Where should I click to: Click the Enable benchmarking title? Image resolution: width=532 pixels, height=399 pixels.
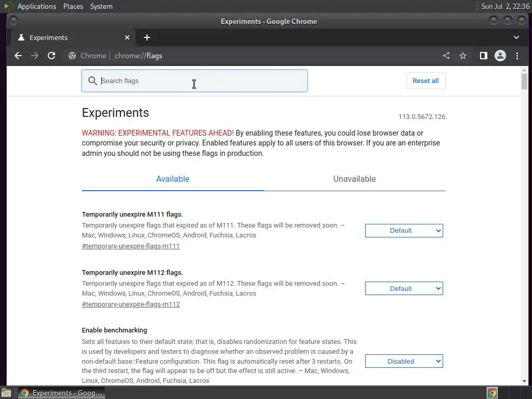click(114, 330)
